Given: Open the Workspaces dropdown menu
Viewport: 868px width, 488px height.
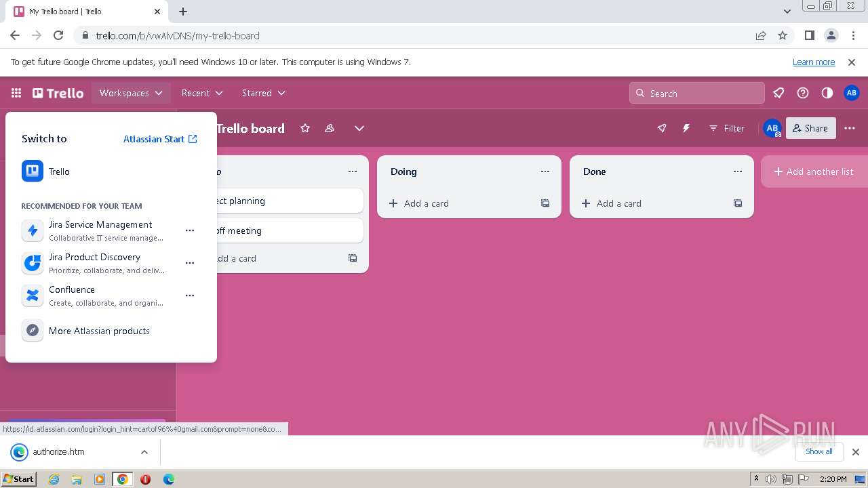Looking at the screenshot, I should pyautogui.click(x=131, y=93).
